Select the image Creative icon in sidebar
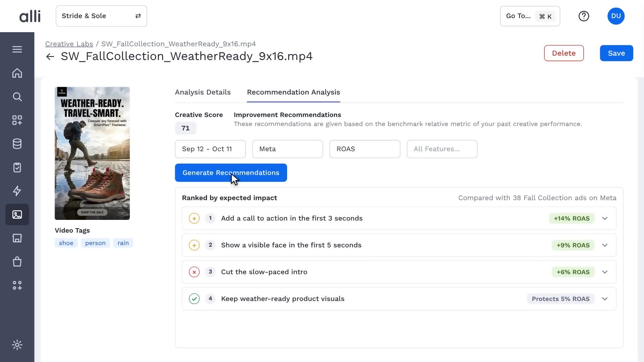The image size is (644, 362). coord(17,215)
